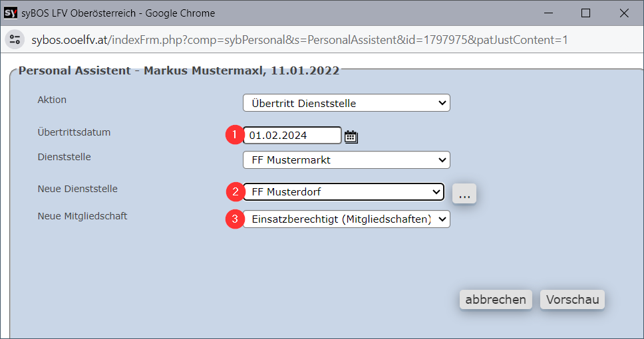Click the Neue Mitgliedschaft field label
The width and height of the screenshot is (644, 339).
pos(82,216)
